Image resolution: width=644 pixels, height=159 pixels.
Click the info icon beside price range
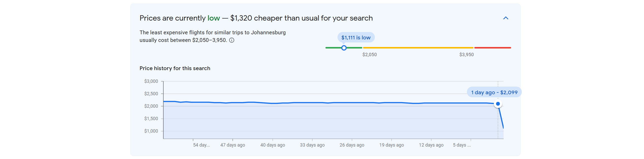(x=232, y=40)
